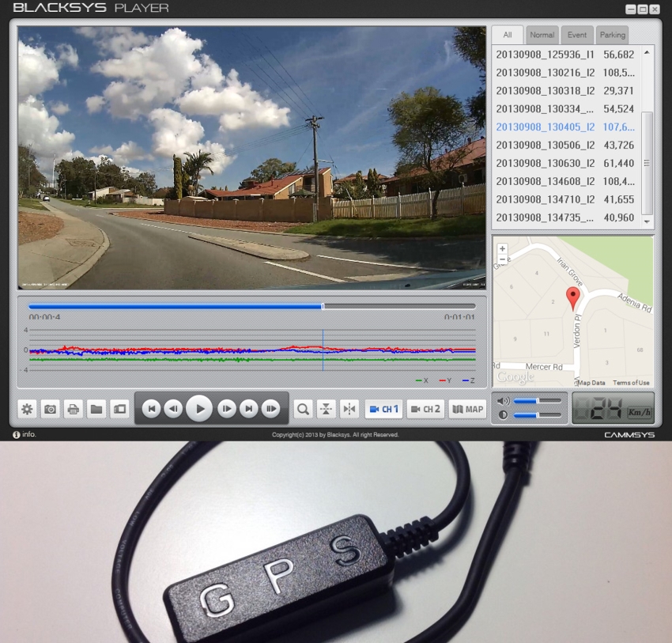Capture a snapshot with the camera icon
Image resolution: width=672 pixels, height=643 pixels.
[x=50, y=409]
